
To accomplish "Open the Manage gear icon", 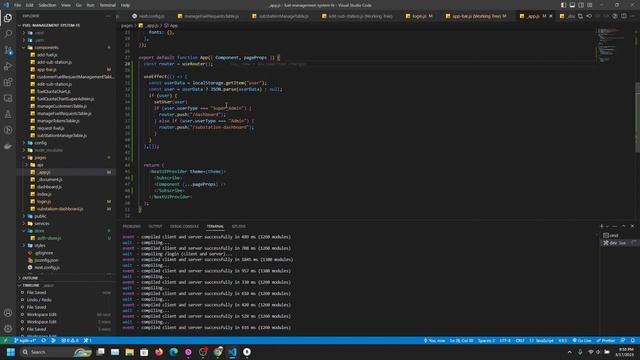I will 8,329.
